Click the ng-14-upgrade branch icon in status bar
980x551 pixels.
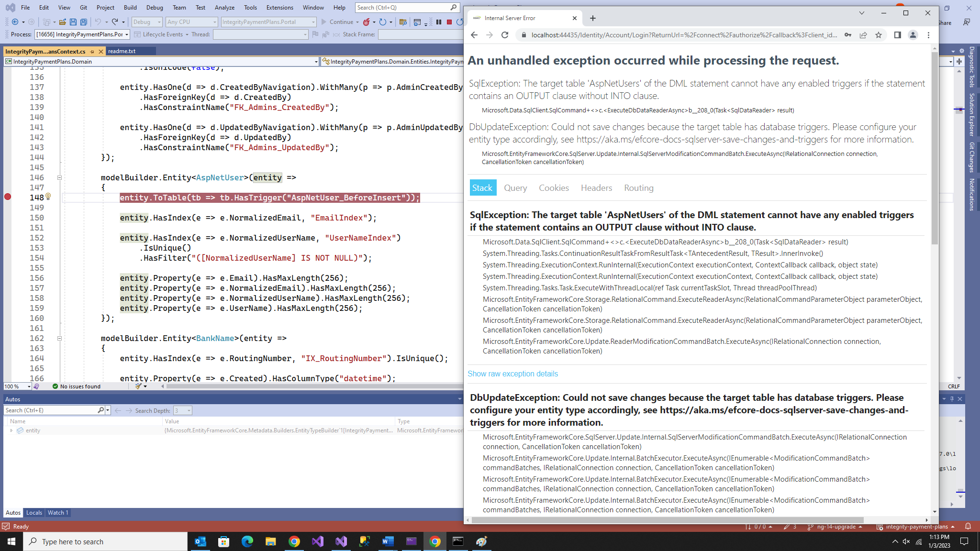pos(810,527)
